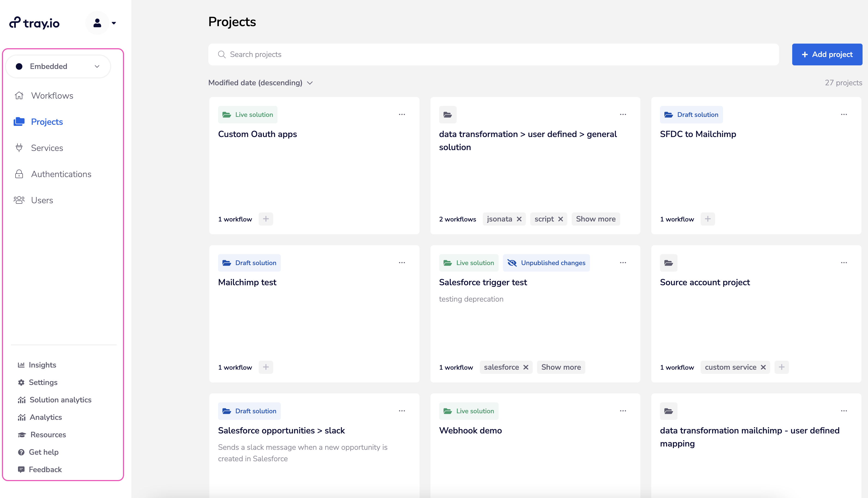Open Services from the sidebar
Image resolution: width=868 pixels, height=498 pixels.
pos(47,148)
